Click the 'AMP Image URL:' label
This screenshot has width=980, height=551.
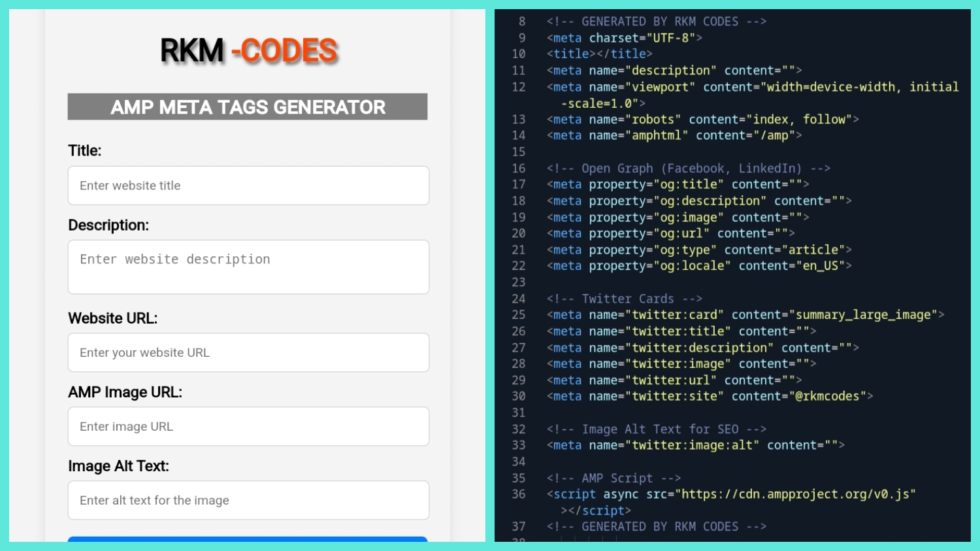click(125, 392)
